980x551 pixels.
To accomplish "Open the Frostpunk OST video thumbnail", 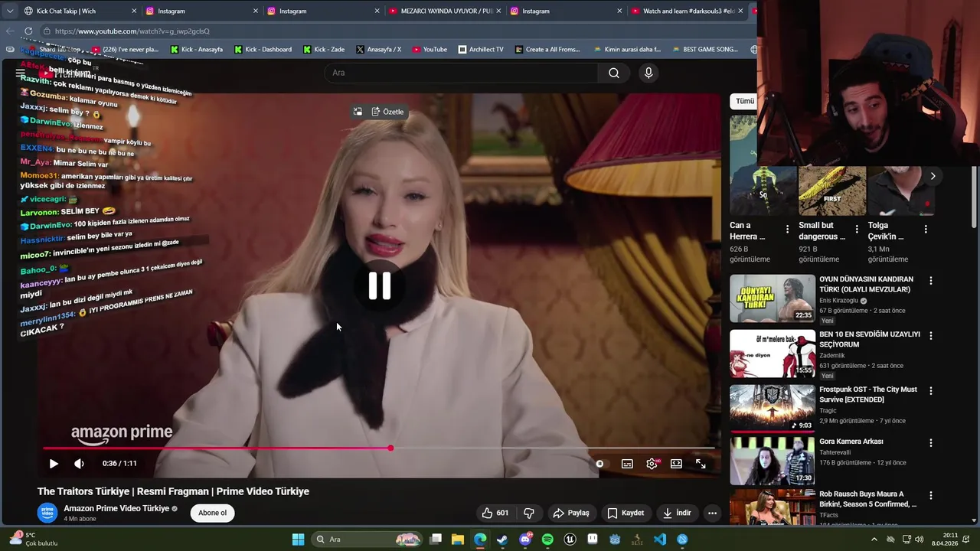I will coord(773,408).
